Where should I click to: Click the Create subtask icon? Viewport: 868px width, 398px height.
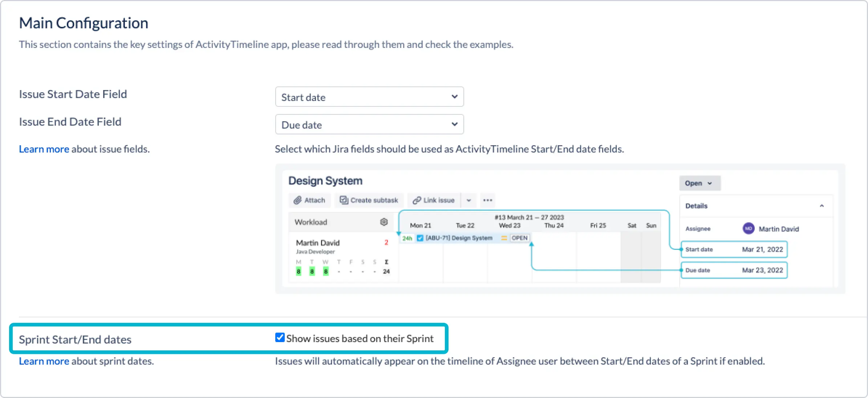coord(344,200)
